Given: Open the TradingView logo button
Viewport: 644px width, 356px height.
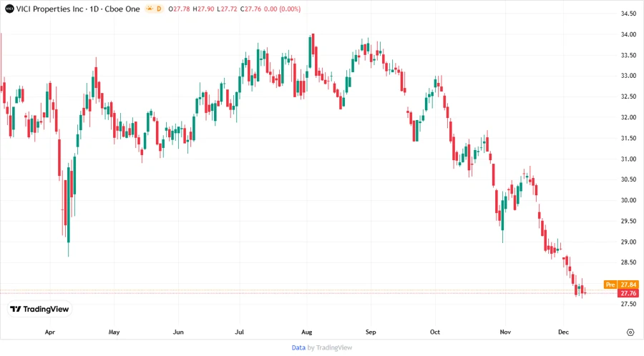Looking at the screenshot, I should click(39, 309).
